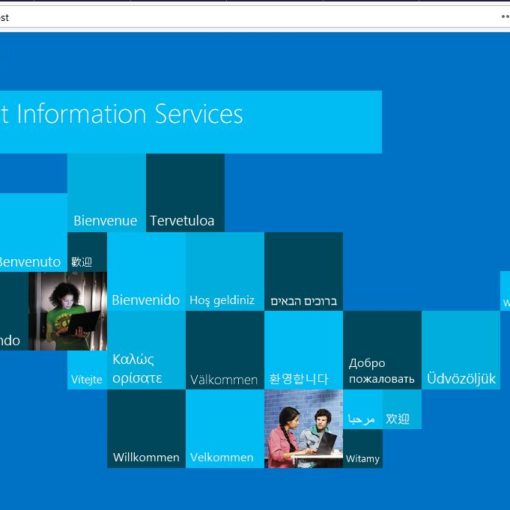Image resolution: width=510 pixels, height=510 pixels.
Task: Click the 歡迎 traditional Chinese tile
Action: tap(87, 252)
